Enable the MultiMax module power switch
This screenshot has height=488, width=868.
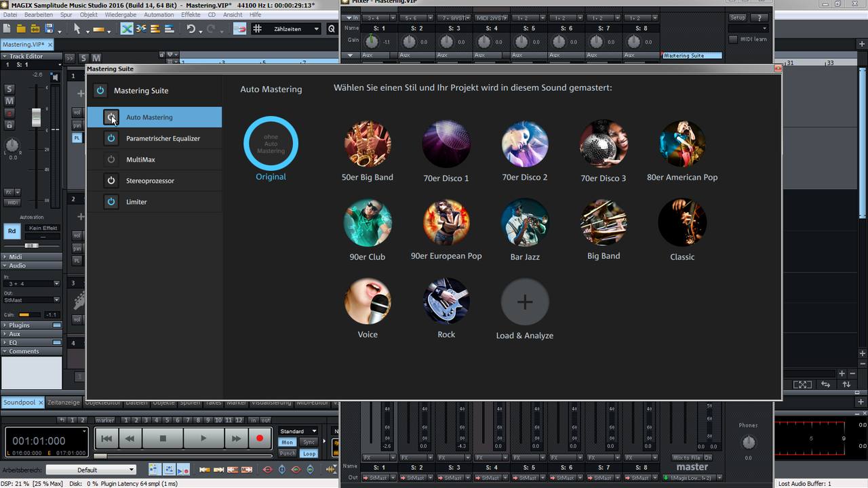tap(111, 159)
